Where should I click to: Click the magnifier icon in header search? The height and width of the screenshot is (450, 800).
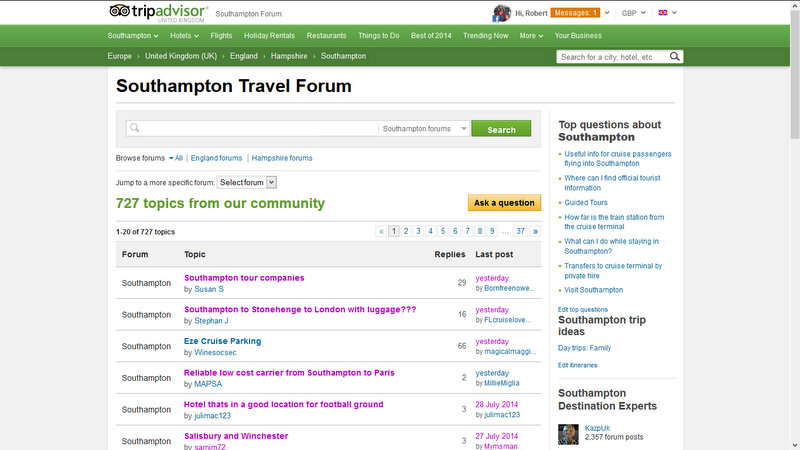coord(674,57)
